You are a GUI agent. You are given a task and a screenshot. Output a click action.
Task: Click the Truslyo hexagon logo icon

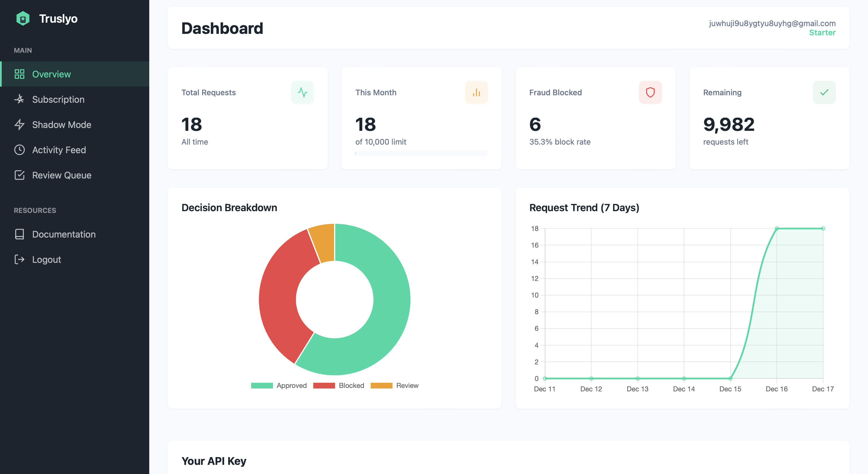[23, 19]
